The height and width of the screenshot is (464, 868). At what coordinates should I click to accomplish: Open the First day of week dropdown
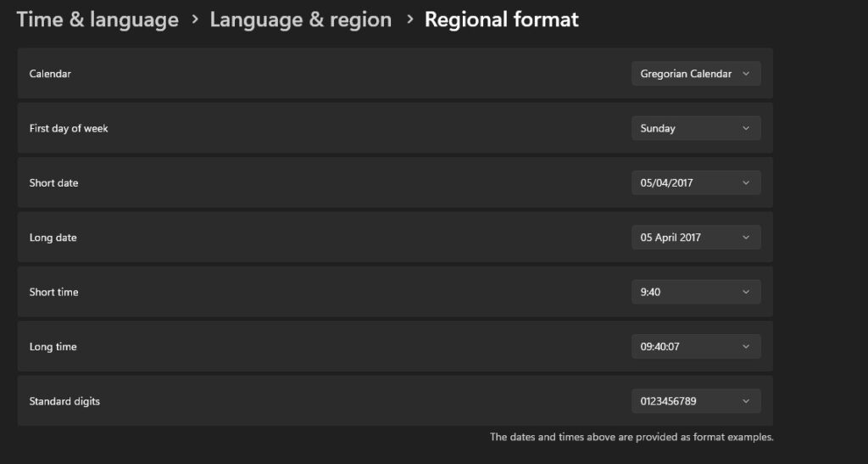coord(695,128)
